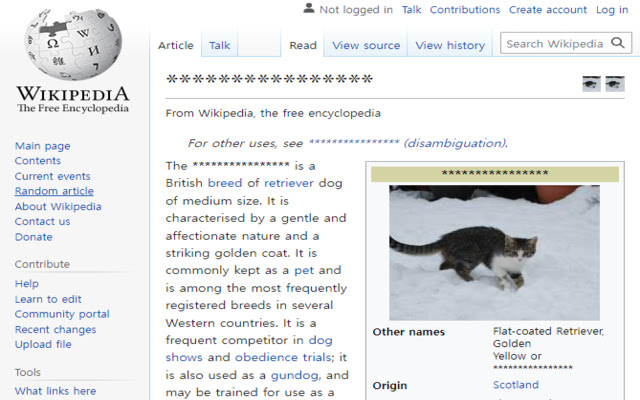Click the search magnifier icon
640x400 pixels.
[x=618, y=43]
